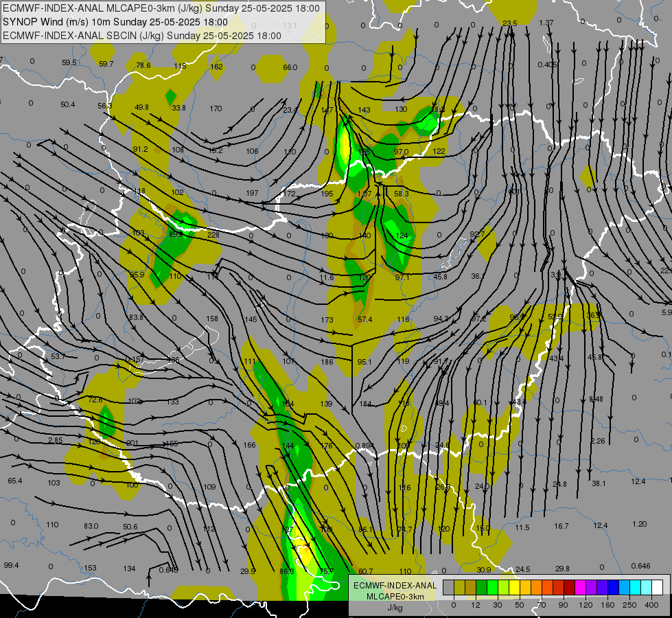672x618 pixels.
Task: Select the map value 95.1
Action: coord(364,362)
